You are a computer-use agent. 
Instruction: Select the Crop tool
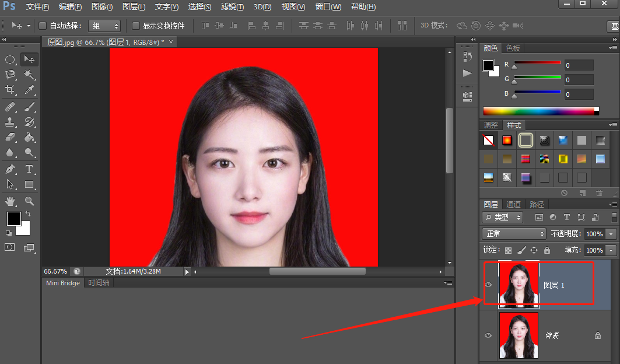[x=10, y=90]
